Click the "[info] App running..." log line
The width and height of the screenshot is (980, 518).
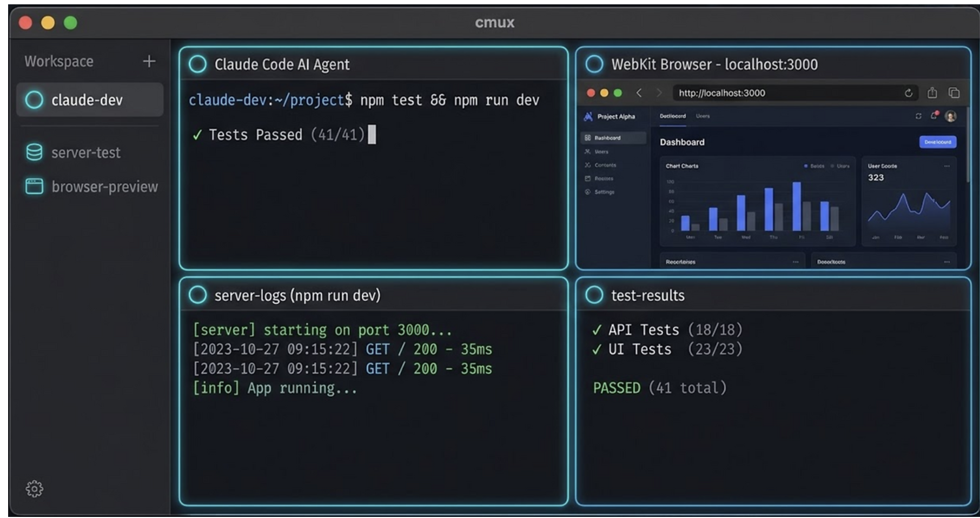pyautogui.click(x=275, y=388)
